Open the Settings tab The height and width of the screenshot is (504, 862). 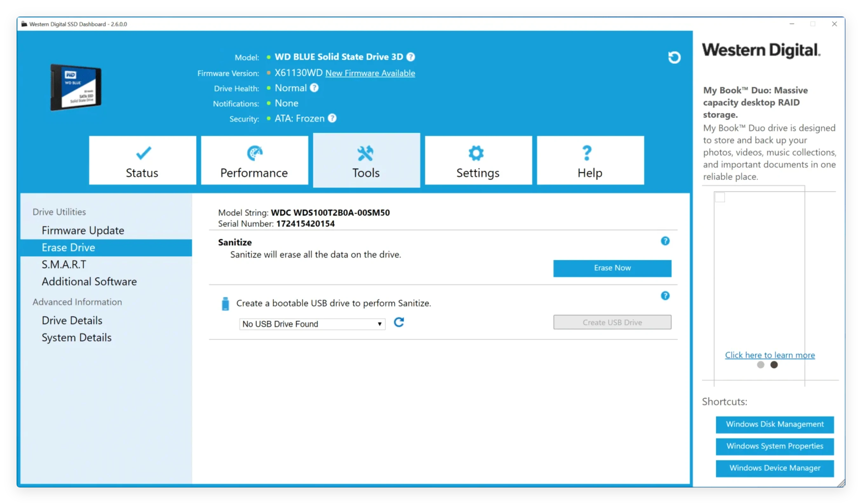click(478, 160)
